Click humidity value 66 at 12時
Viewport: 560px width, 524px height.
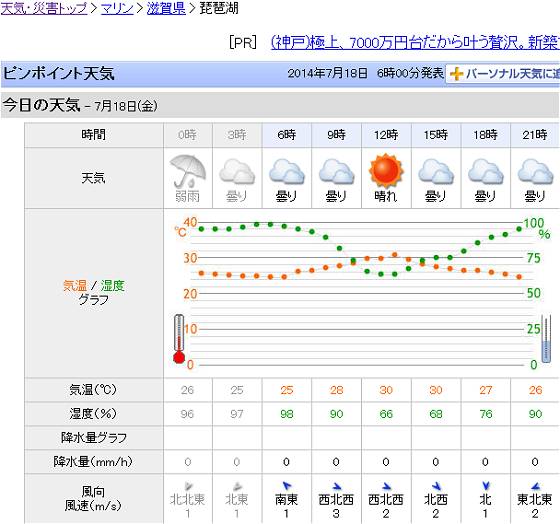pos(386,414)
